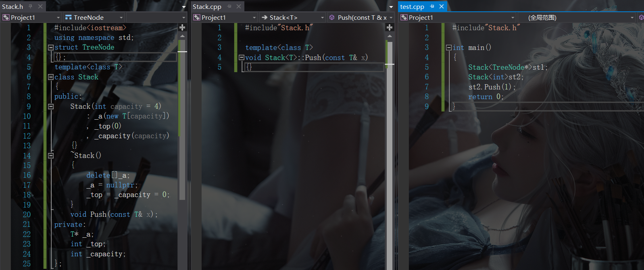
Task: Click ', _capacity(capacity)' initializer line
Action: click(x=128, y=136)
